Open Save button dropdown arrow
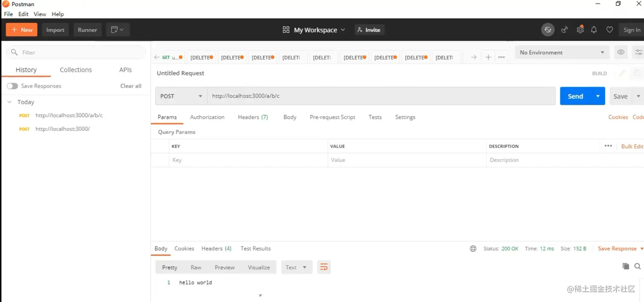 pyautogui.click(x=638, y=96)
